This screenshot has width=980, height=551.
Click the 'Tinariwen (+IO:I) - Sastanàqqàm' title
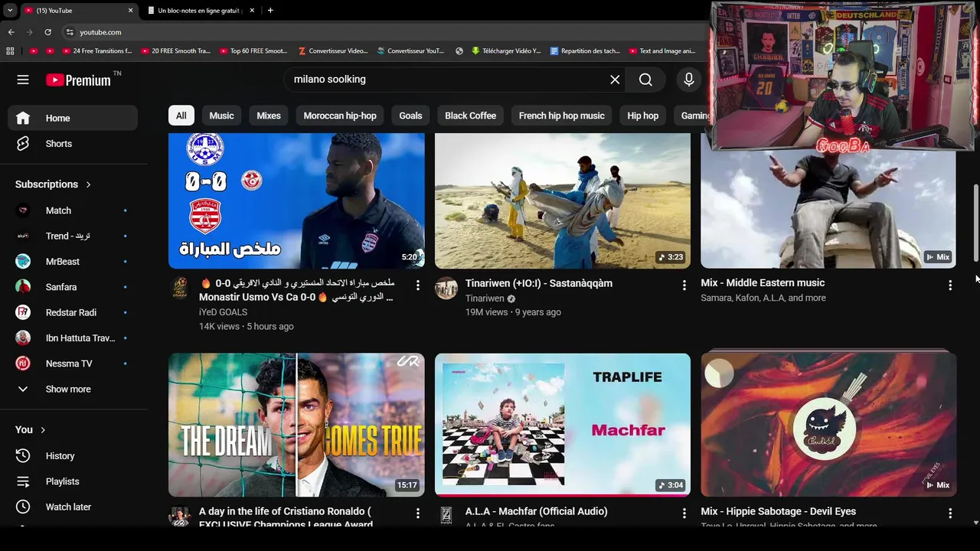pyautogui.click(x=539, y=283)
